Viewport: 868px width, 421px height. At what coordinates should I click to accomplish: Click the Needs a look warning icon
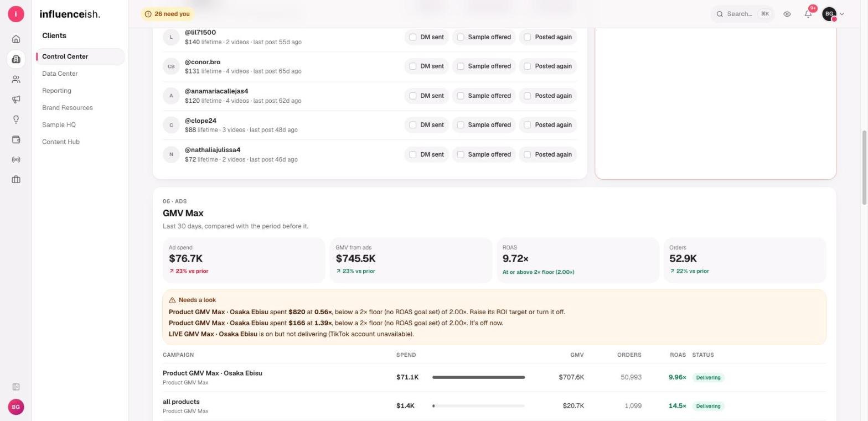172,300
